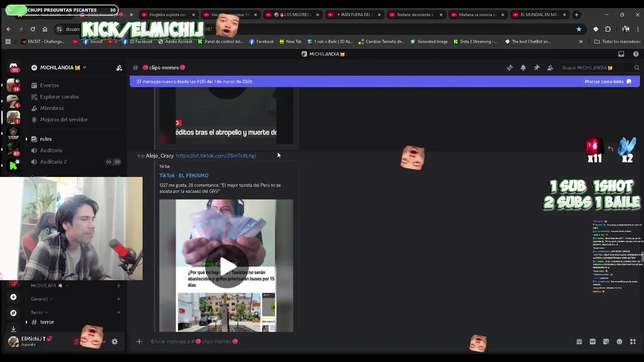Open the threads icon in channel header
This screenshot has height=362, width=644.
(x=510, y=67)
